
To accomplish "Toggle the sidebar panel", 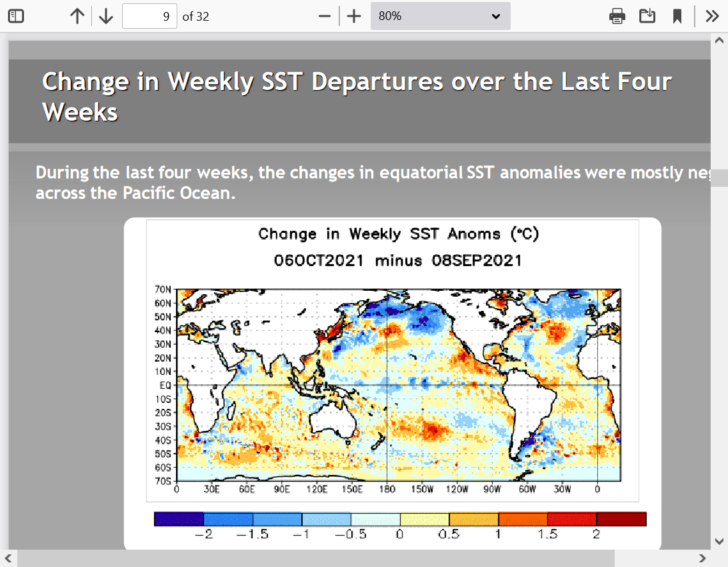I will 16,16.
